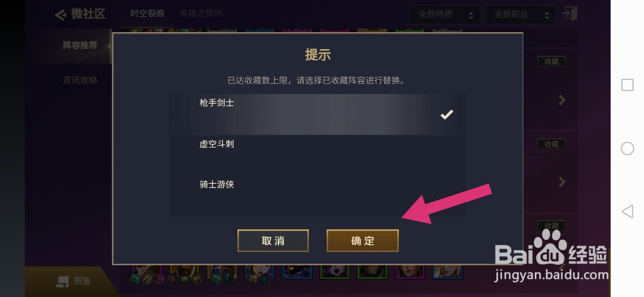Open the 全部特质 dropdown
Screen dimensions: 644x297
coord(445,14)
